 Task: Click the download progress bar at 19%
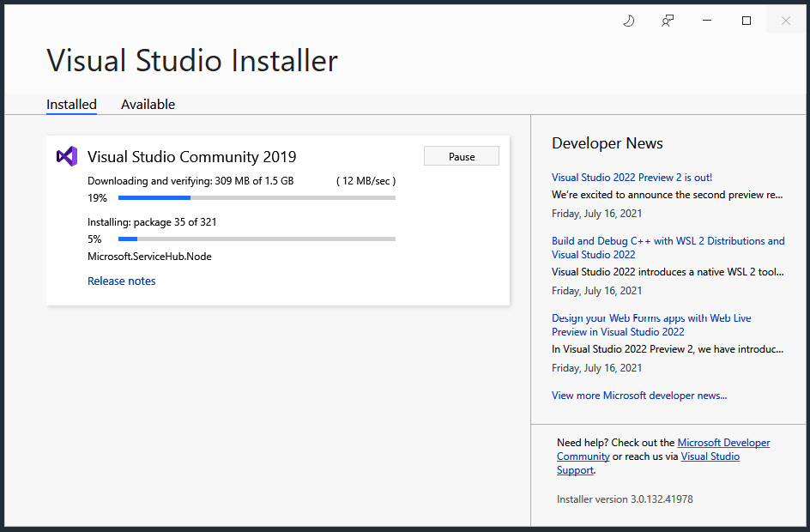(257, 198)
